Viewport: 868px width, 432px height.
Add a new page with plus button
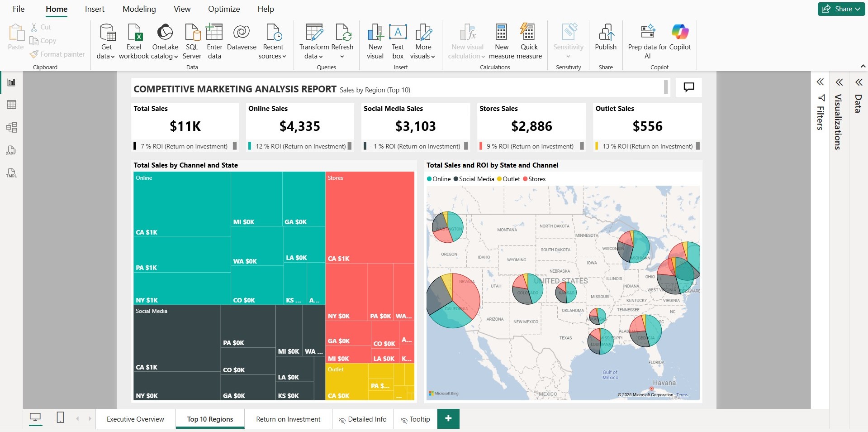click(x=448, y=418)
